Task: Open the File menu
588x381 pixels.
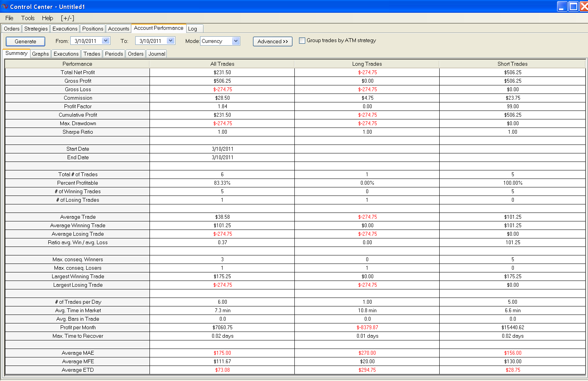Action: [x=9, y=18]
